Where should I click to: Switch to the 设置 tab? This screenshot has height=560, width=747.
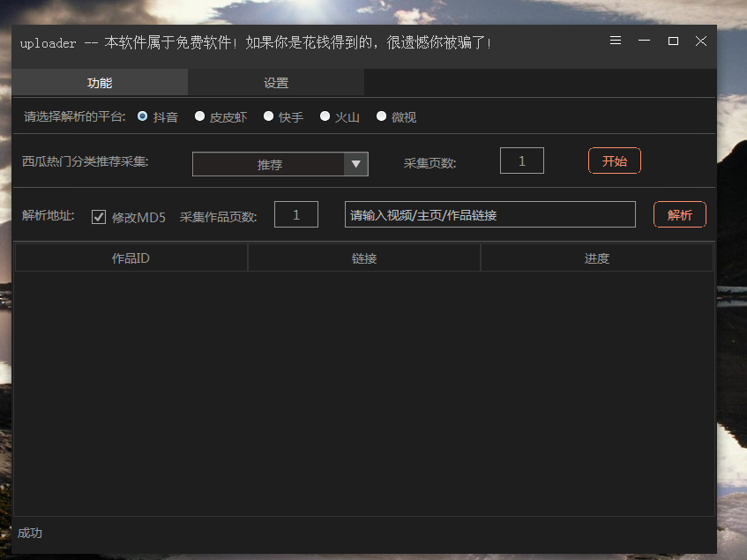[276, 82]
